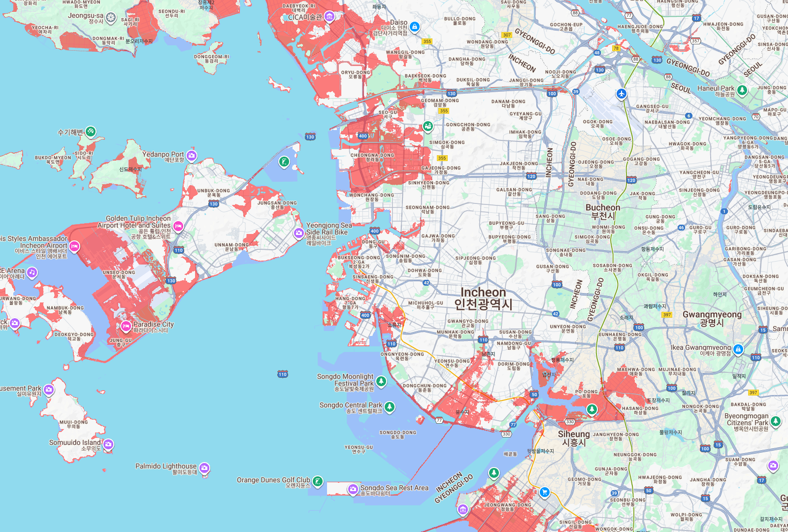788x532 pixels.
Task: Click the DONGCHUN-DONG neighborhood label
Action: coord(425,388)
